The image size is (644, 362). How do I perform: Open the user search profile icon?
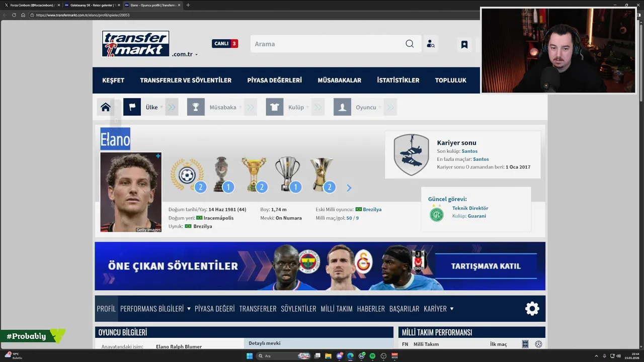[431, 44]
